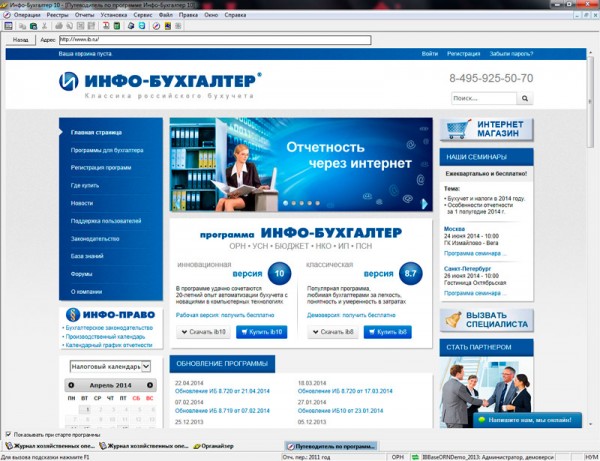The height and width of the screenshot is (461, 600).
Task: Click the green paste icon in toolbar
Action: click(33, 26)
